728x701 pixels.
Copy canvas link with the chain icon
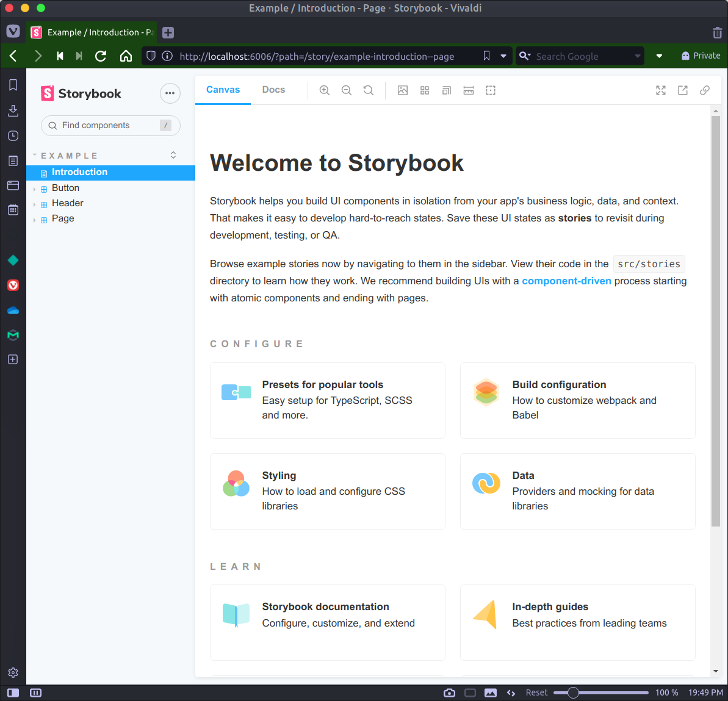[x=704, y=90]
